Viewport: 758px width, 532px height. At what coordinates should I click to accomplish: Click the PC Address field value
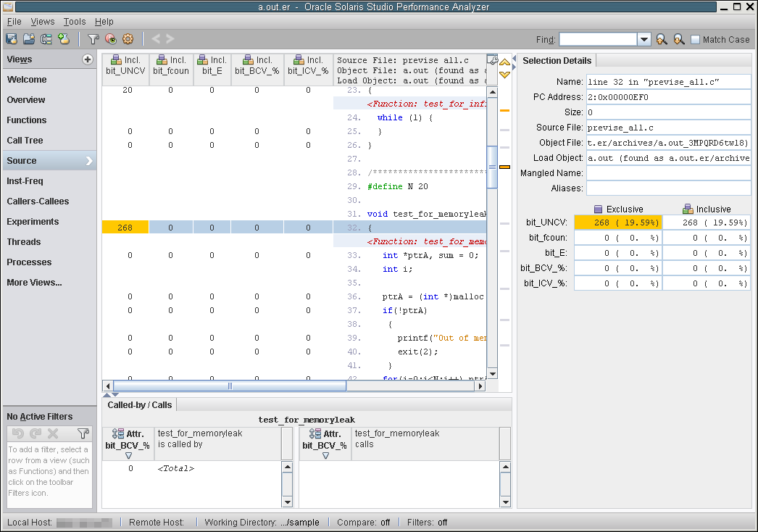[669, 96]
